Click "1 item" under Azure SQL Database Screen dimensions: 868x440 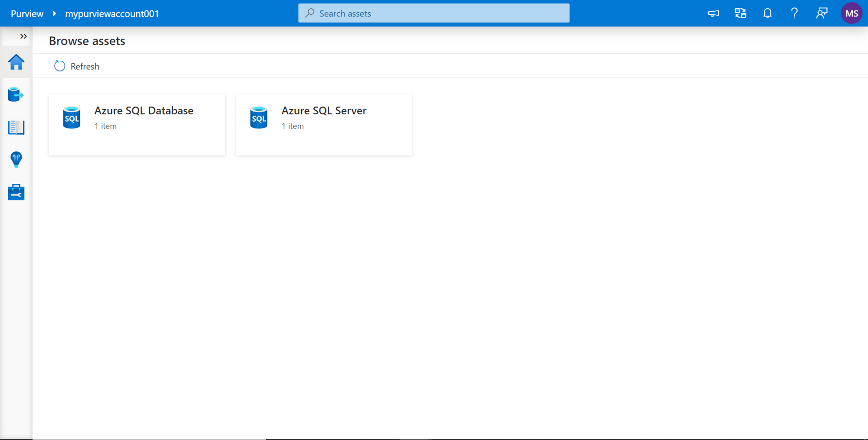pos(105,126)
